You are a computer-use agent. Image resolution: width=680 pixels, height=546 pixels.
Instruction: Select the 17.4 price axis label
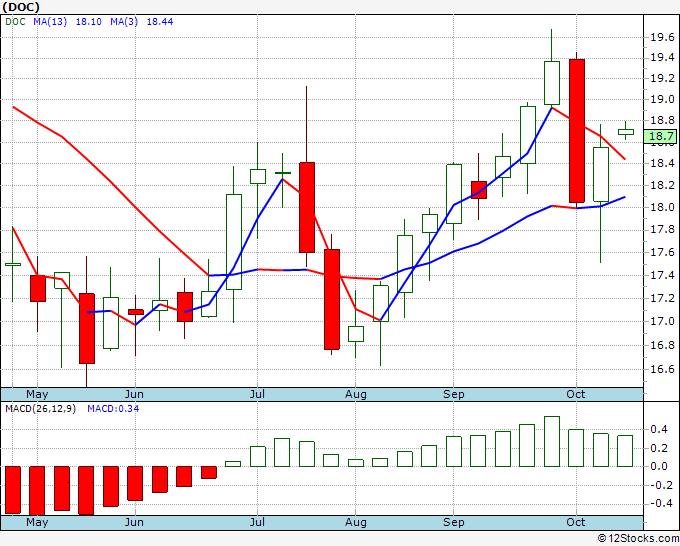point(662,275)
